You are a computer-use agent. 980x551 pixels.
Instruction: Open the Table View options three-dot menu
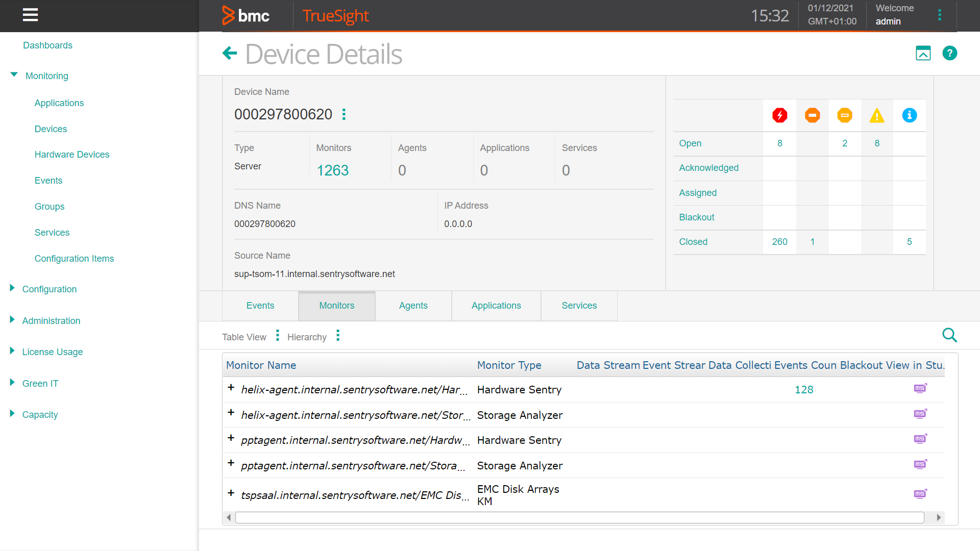pos(277,335)
